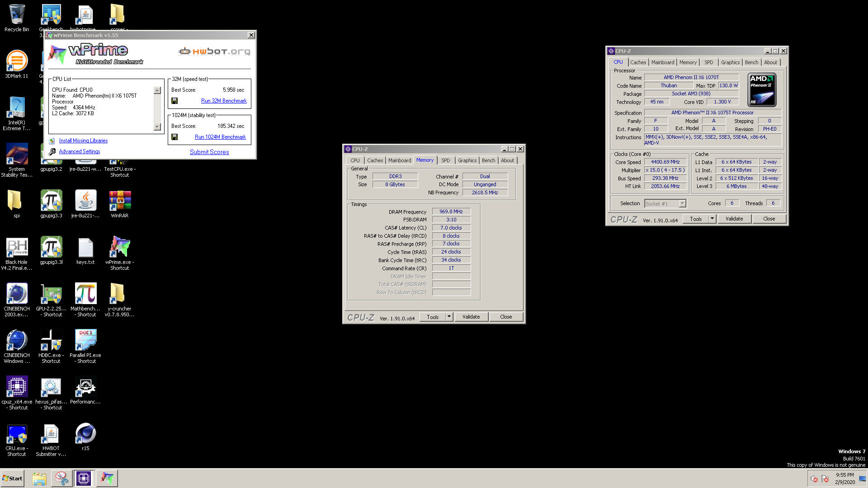Click the Tools button in right CPU-Z window
This screenshot has height=488, width=868.
pos(696,219)
